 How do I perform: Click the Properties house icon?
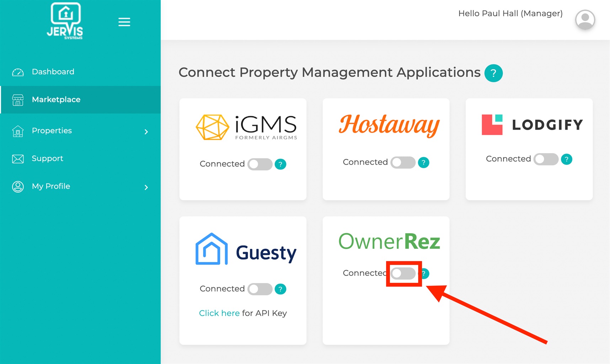coord(17,131)
